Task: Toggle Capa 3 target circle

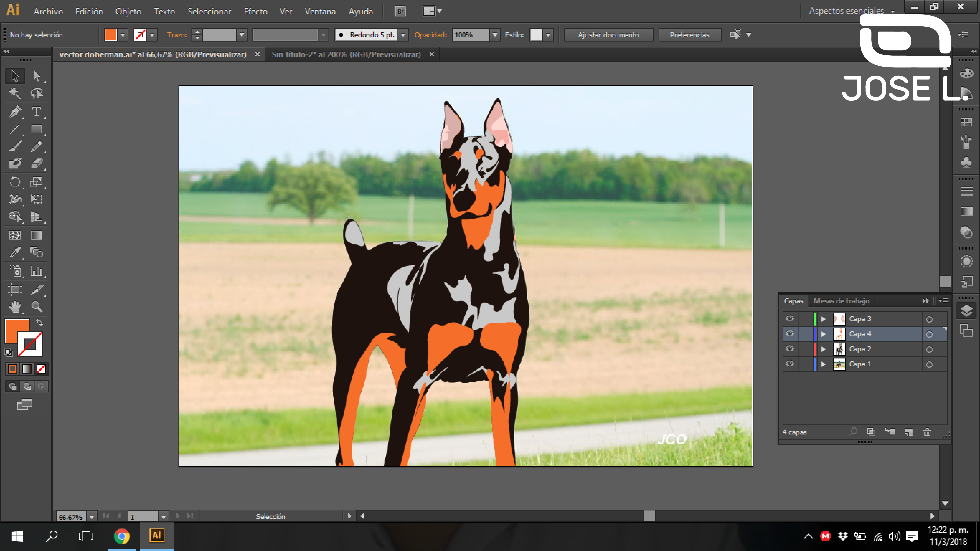Action: [929, 319]
